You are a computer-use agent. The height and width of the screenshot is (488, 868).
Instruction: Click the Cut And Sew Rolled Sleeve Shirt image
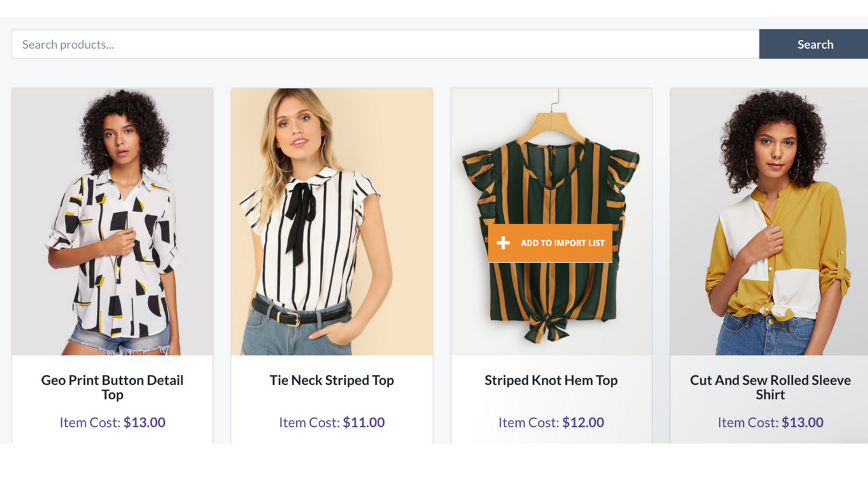pyautogui.click(x=770, y=221)
